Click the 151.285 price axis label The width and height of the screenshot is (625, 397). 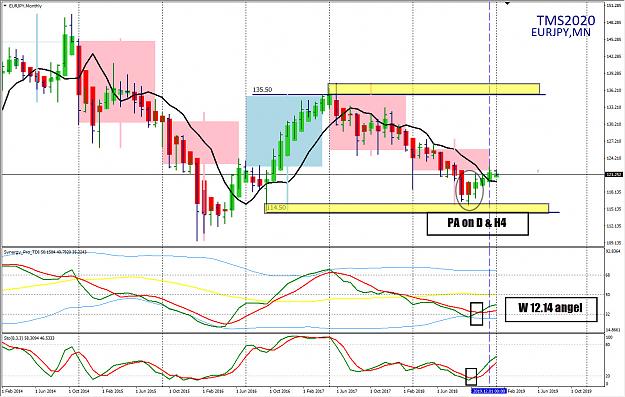[x=613, y=6]
